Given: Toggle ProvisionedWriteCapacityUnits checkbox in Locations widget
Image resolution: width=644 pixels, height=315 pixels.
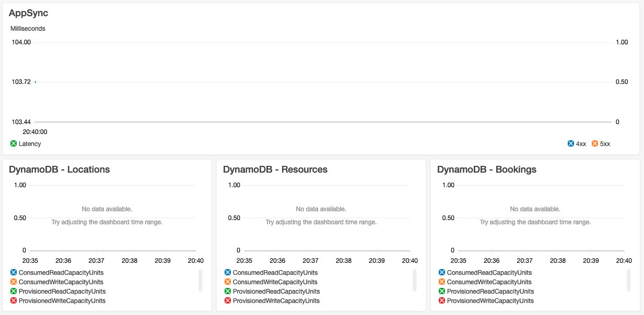Looking at the screenshot, I should point(14,300).
